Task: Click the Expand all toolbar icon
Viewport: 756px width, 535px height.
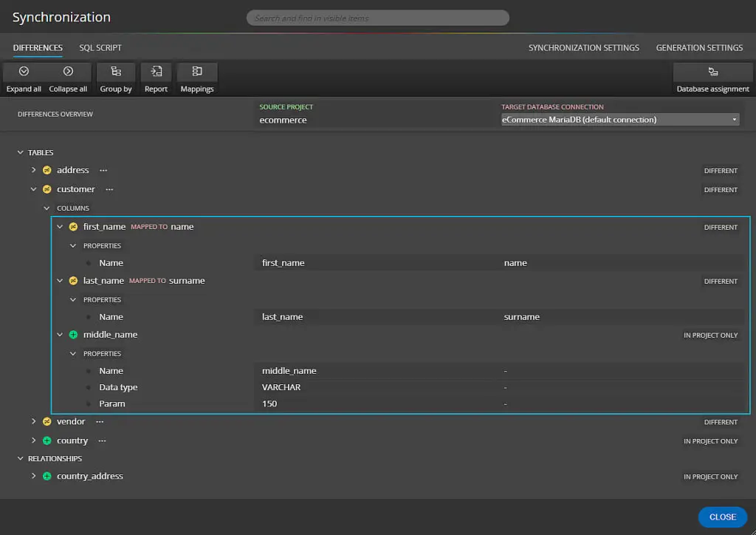Action: 24,72
